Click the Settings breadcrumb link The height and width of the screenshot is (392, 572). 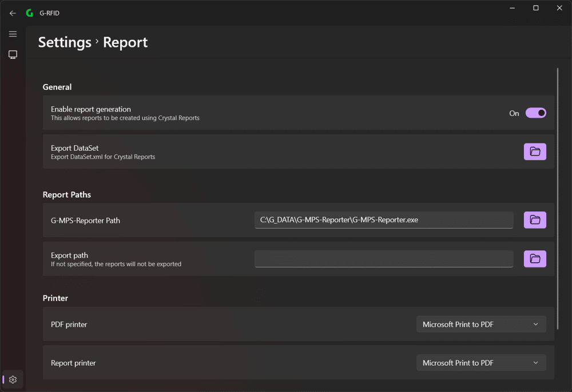pos(65,42)
